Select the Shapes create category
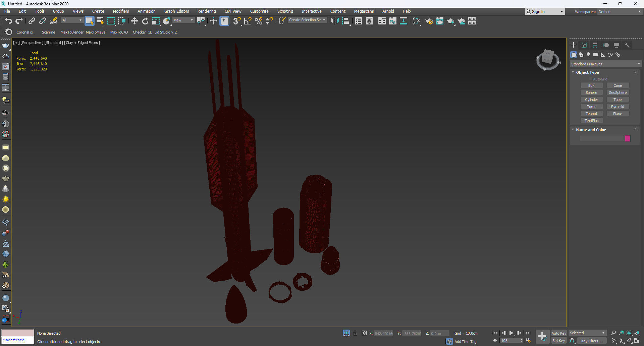Screen dimensions: 644x346 click(581, 55)
